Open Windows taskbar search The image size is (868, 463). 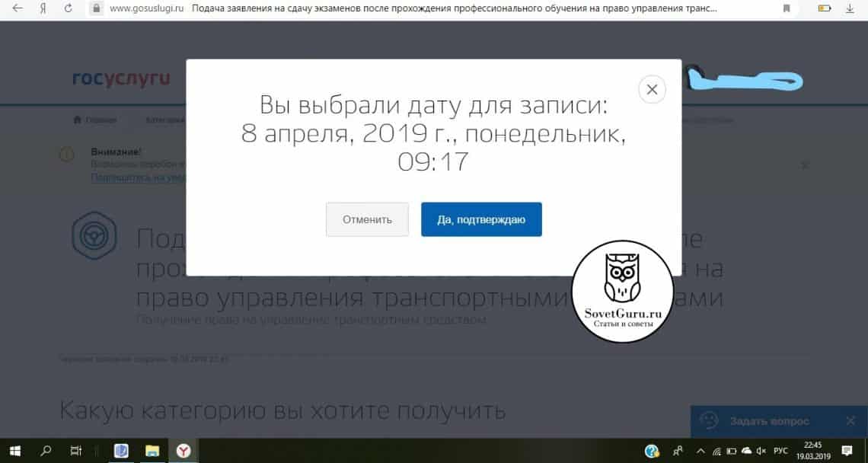pyautogui.click(x=45, y=451)
